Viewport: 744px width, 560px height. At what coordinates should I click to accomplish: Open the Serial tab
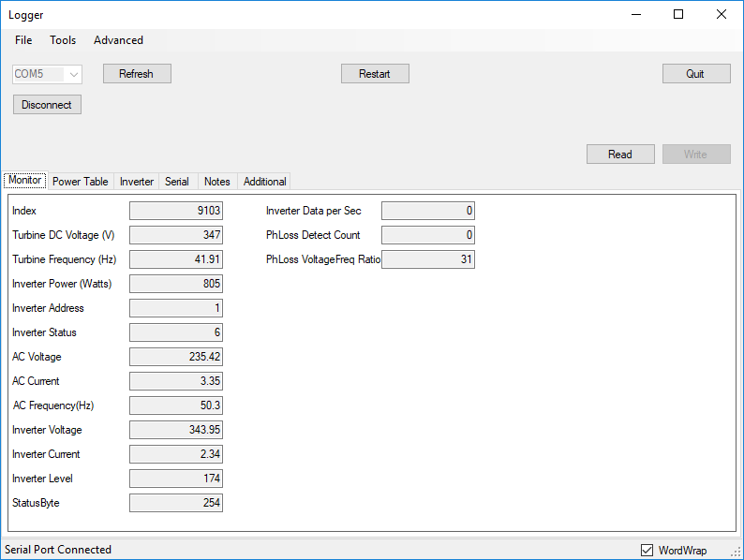(177, 182)
